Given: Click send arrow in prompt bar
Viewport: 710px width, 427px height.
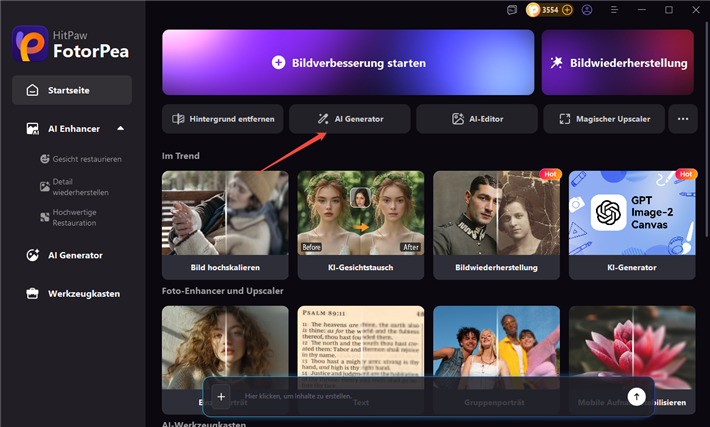Looking at the screenshot, I should click(636, 397).
